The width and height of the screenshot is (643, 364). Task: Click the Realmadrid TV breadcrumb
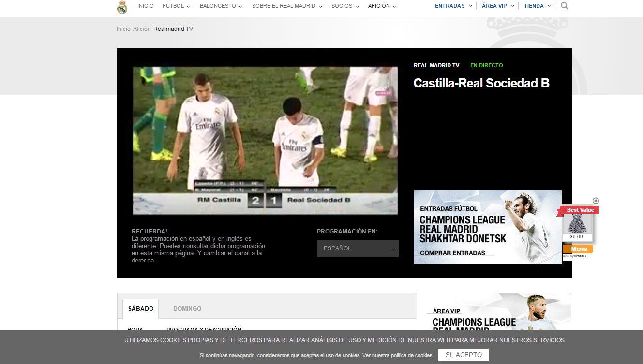pyautogui.click(x=173, y=29)
